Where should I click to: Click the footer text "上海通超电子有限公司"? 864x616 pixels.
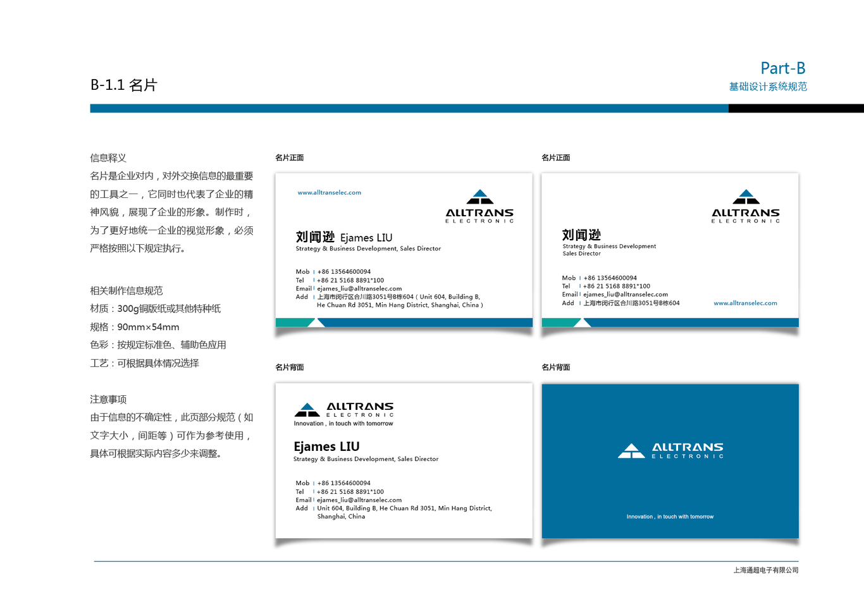[766, 570]
